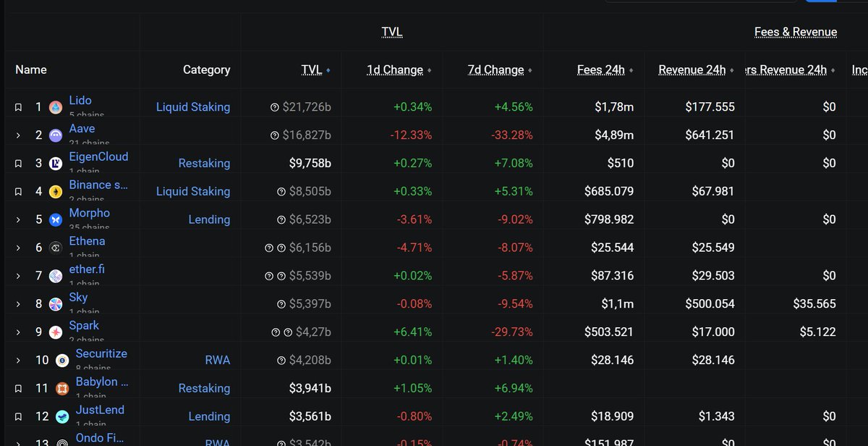Image resolution: width=868 pixels, height=446 pixels.
Task: Click the Lido protocol logo icon
Action: tap(56, 107)
